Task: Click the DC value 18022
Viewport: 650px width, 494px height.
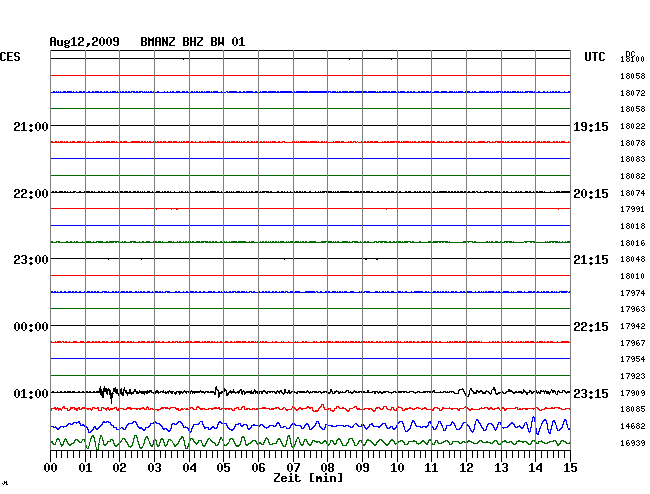Action: pyautogui.click(x=633, y=126)
